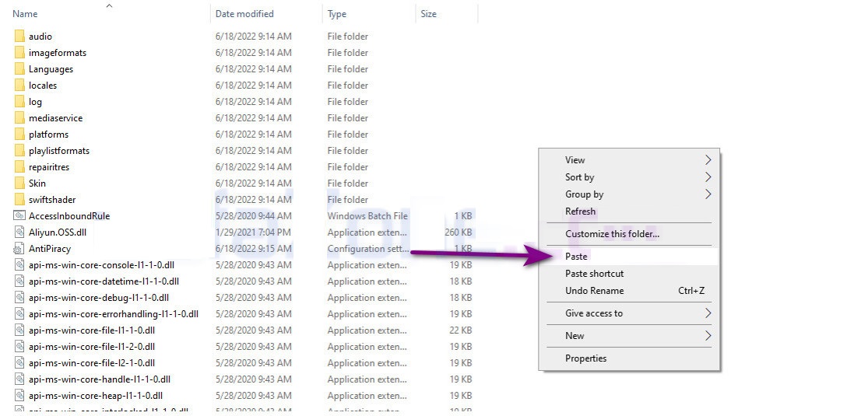The image size is (868, 416).
Task: Select the AccessInboundRule batch file icon
Action: pyautogui.click(x=19, y=215)
